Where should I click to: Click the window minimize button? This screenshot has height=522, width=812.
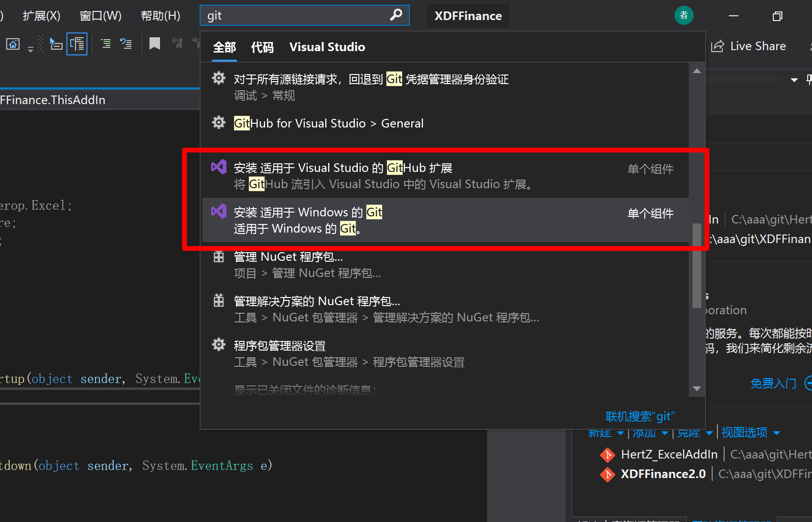(x=734, y=16)
